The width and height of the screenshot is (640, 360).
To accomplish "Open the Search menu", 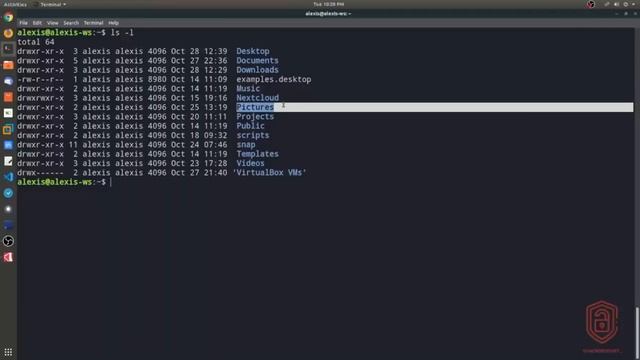I will click(x=71, y=23).
